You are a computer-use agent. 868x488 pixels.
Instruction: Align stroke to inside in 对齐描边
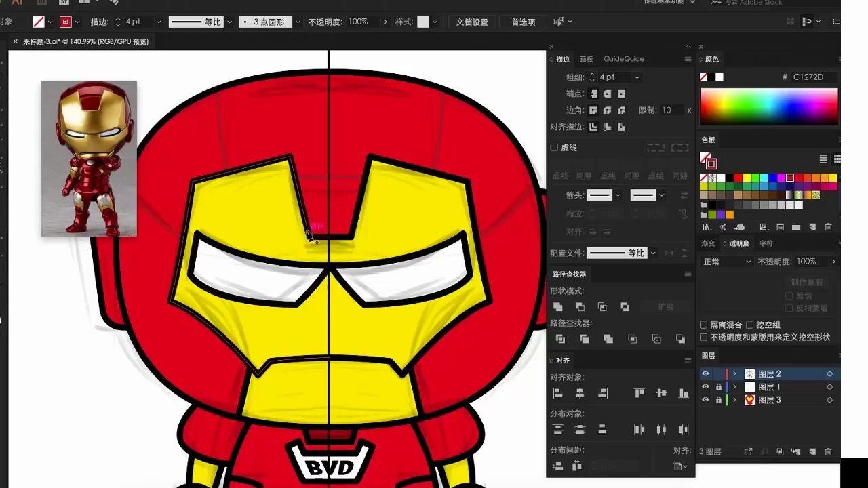pyautogui.click(x=608, y=127)
